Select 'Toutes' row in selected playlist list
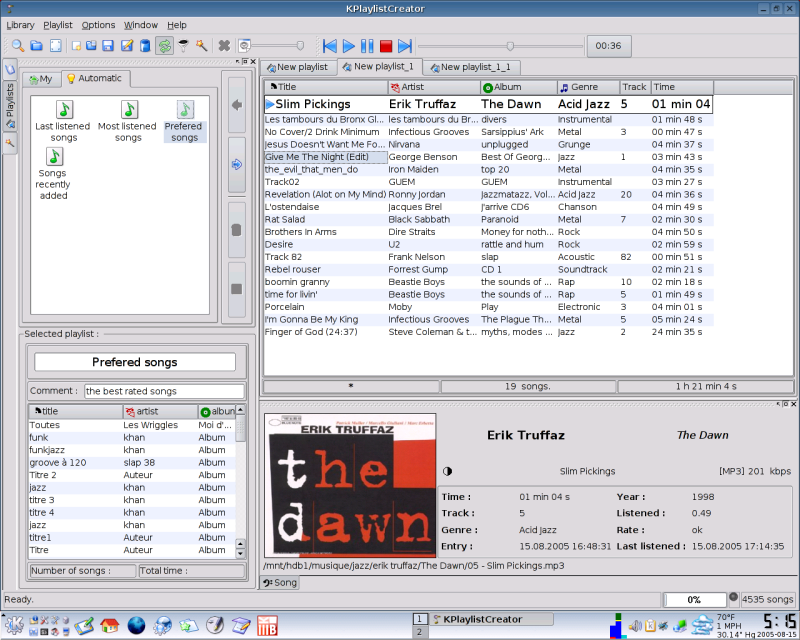 [132, 425]
